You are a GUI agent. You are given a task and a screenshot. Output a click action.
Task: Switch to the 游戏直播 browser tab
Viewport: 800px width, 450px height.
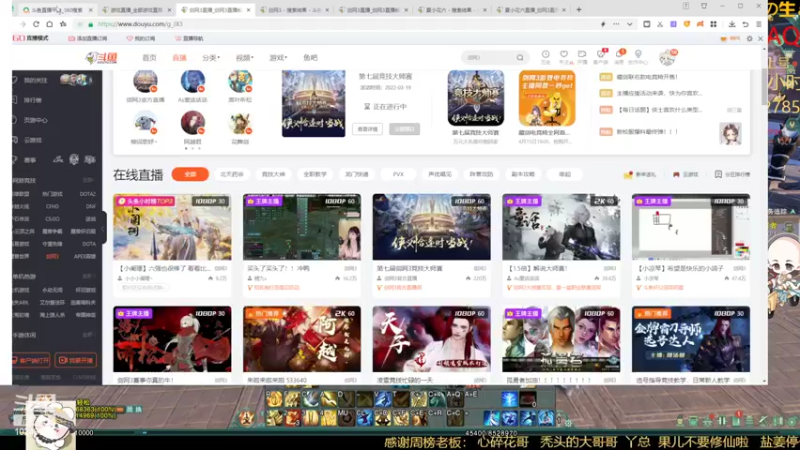coord(137,10)
